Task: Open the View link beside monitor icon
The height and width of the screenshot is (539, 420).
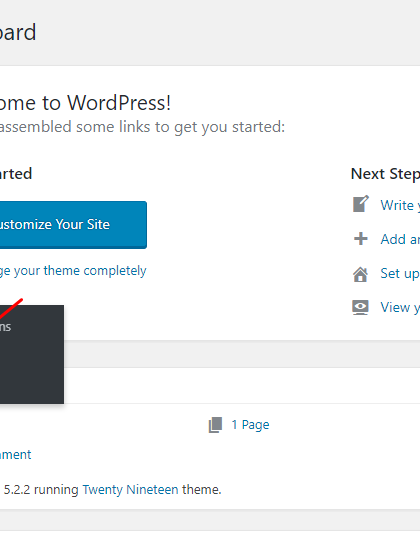Action: click(x=400, y=307)
